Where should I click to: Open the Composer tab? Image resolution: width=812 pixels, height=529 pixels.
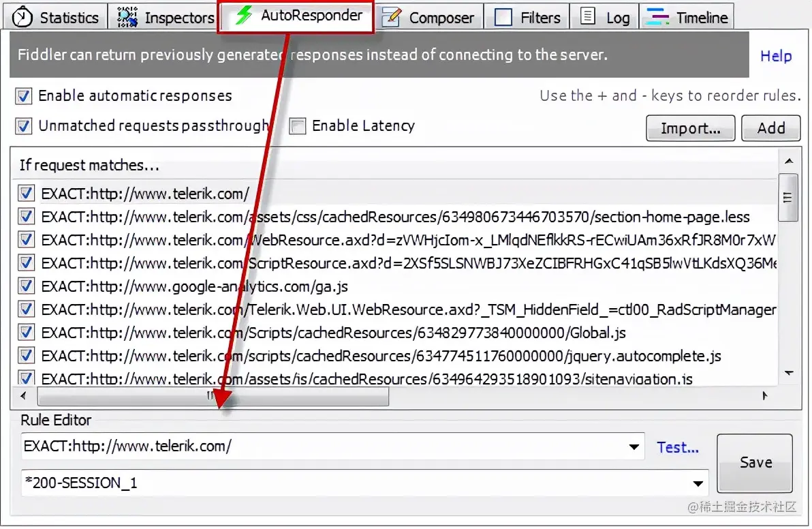coord(428,17)
